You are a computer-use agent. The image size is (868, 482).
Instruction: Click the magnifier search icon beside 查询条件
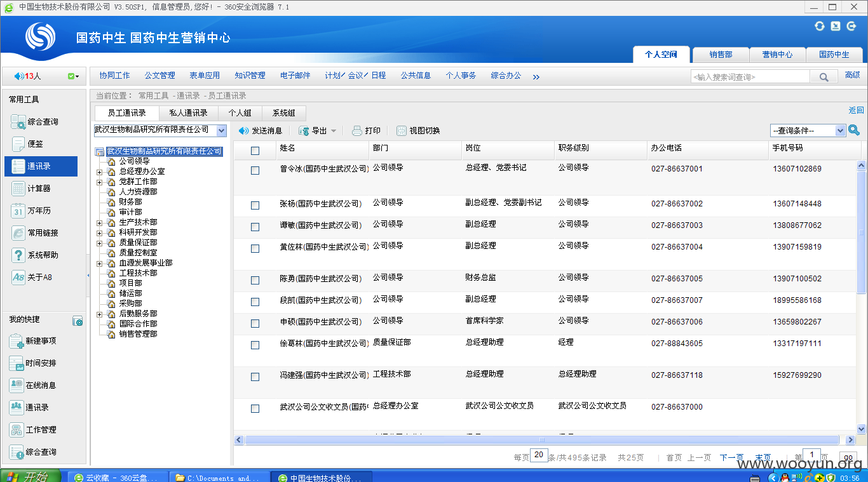point(854,130)
